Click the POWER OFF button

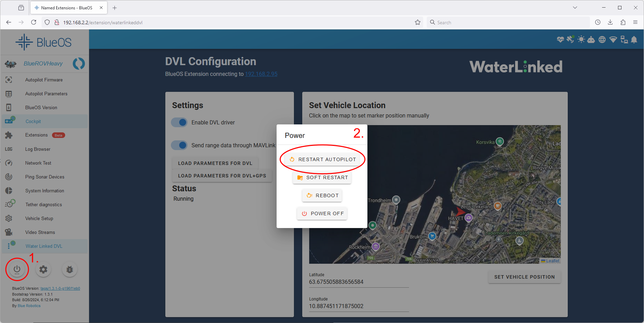(322, 213)
